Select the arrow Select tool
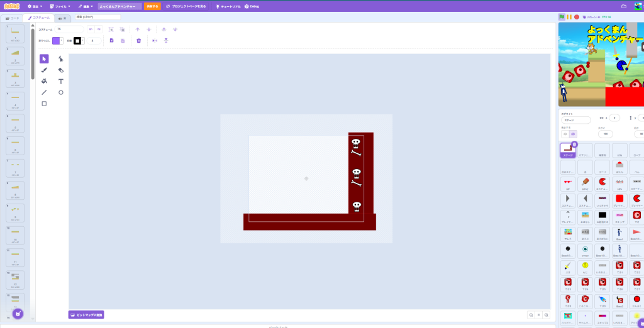This screenshot has width=644, height=328. [x=44, y=58]
